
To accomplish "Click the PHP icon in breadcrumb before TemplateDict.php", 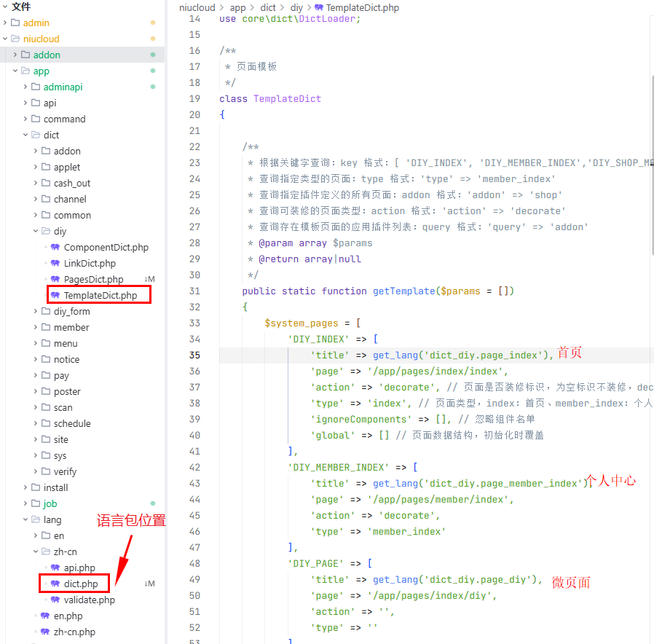I will 319,7.
